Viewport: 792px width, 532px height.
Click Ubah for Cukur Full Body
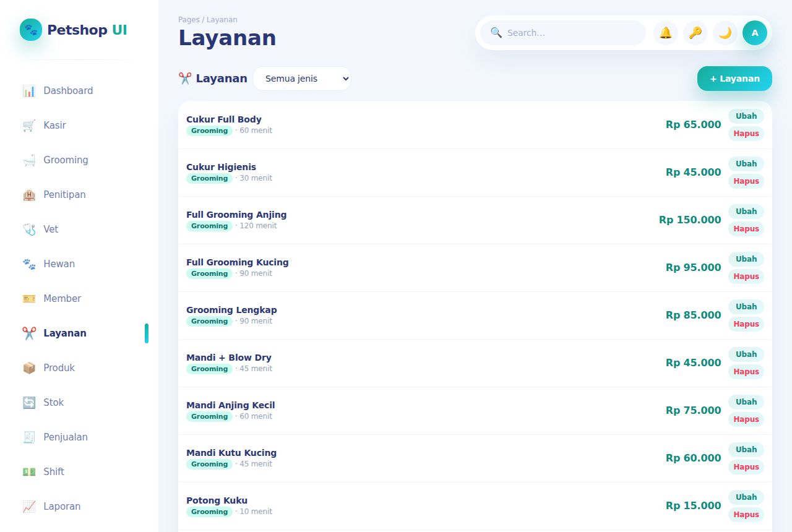point(746,116)
